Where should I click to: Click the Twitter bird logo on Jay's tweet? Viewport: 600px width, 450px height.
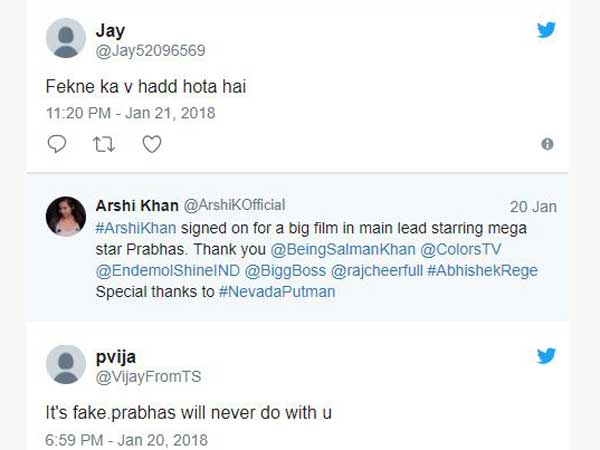546,30
